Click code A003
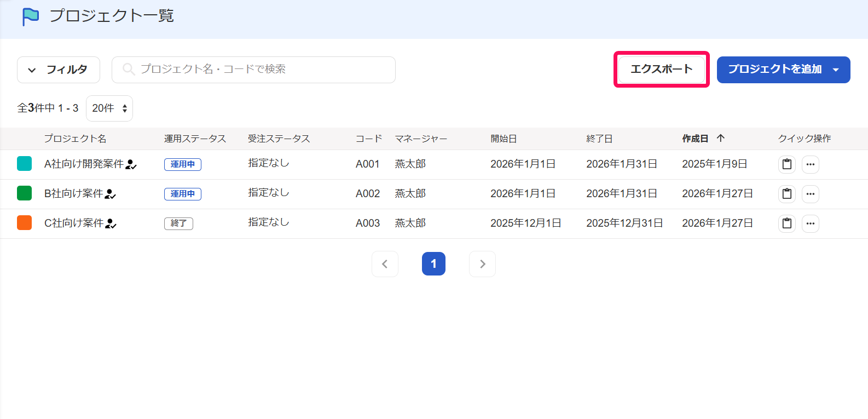 click(367, 223)
